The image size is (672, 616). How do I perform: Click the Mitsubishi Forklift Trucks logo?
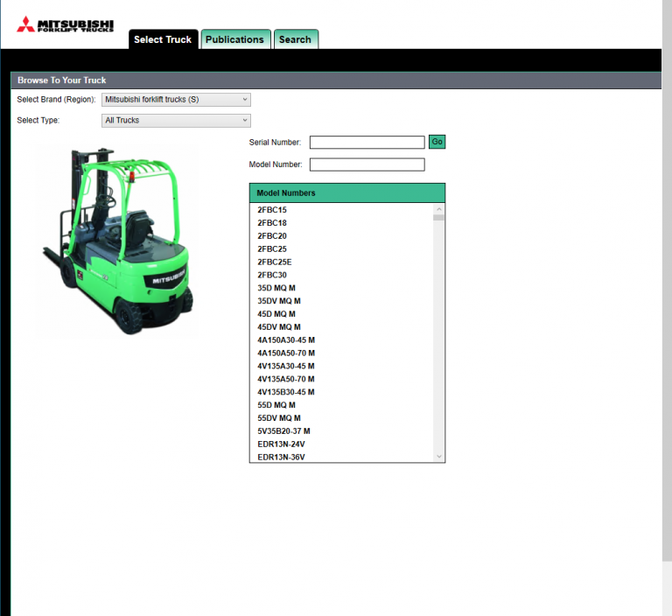tap(65, 24)
